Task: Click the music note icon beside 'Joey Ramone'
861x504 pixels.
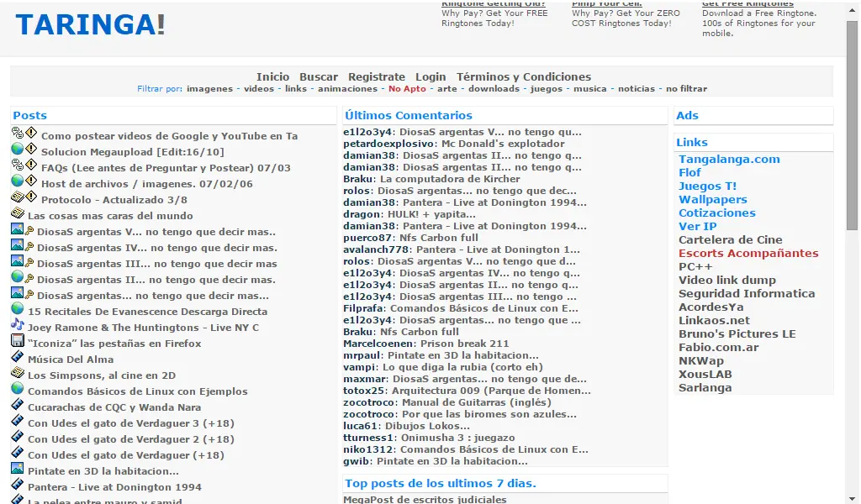Action: [18, 324]
